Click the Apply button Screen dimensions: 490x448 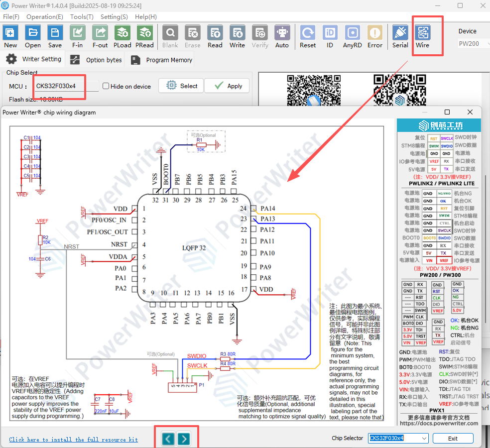[x=227, y=86]
